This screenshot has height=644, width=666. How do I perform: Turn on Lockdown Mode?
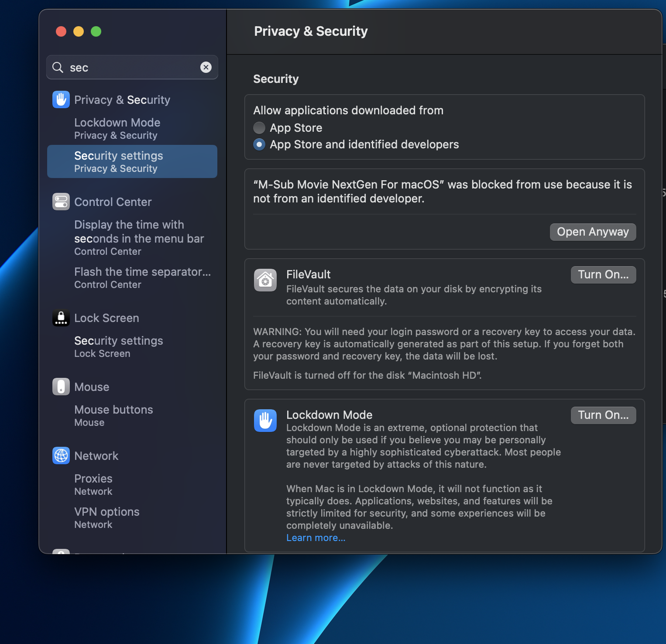point(603,415)
